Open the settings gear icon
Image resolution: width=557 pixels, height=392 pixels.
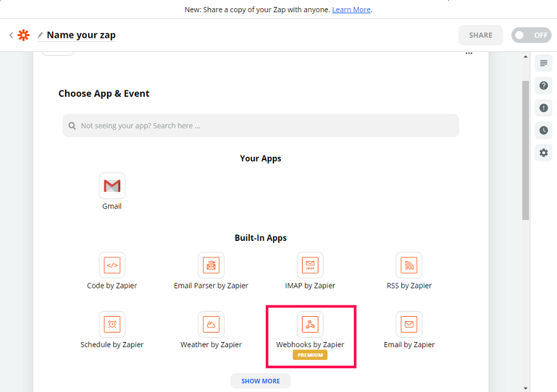(x=544, y=153)
